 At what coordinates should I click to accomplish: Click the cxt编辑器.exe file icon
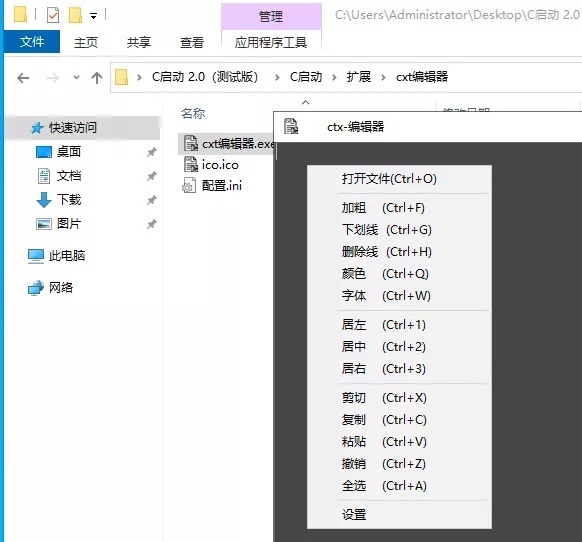tap(191, 143)
